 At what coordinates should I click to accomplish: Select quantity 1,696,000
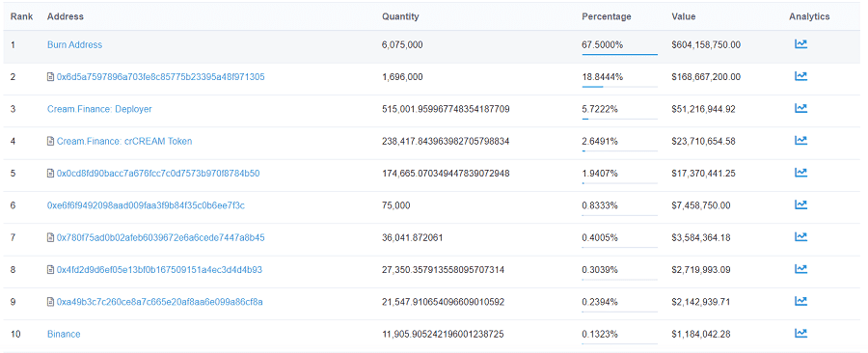click(402, 77)
